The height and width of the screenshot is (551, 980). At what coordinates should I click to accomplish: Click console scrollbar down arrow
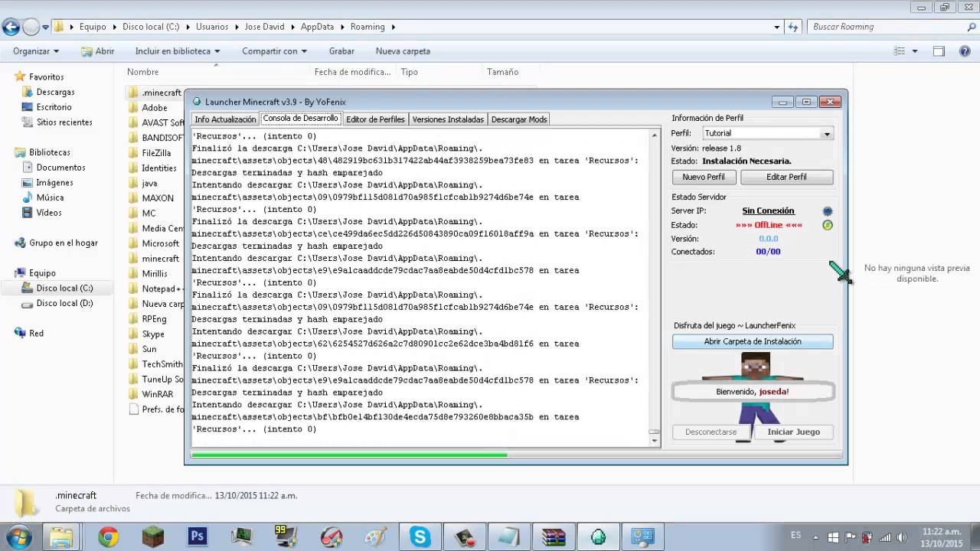[655, 440]
